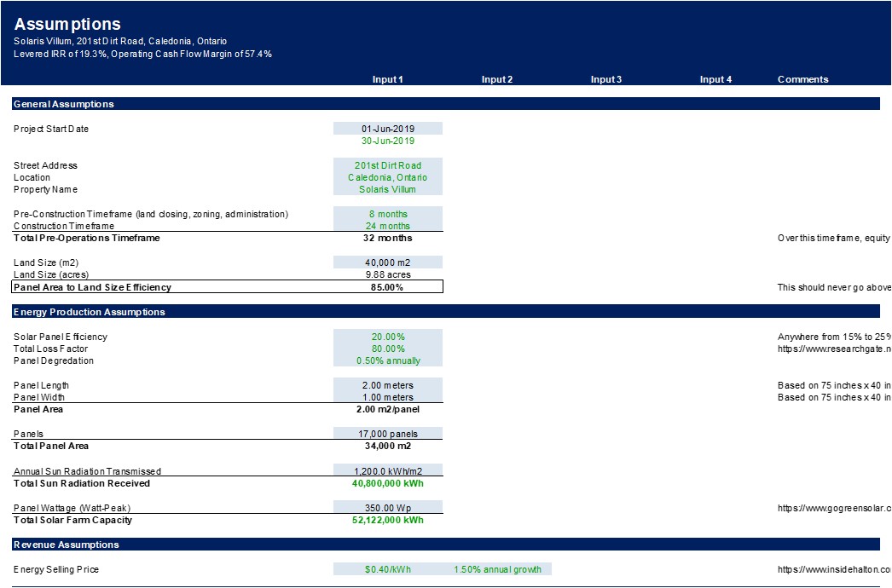Viewport: 892px width, 588px height.
Task: Select the 1.50% annual growth cell
Action: tap(497, 569)
